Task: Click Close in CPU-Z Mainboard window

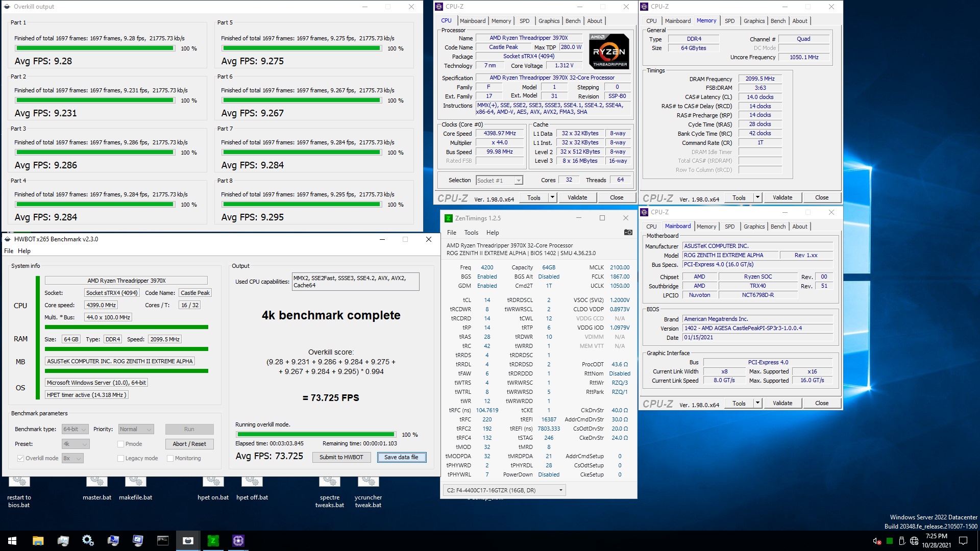Action: coord(822,403)
